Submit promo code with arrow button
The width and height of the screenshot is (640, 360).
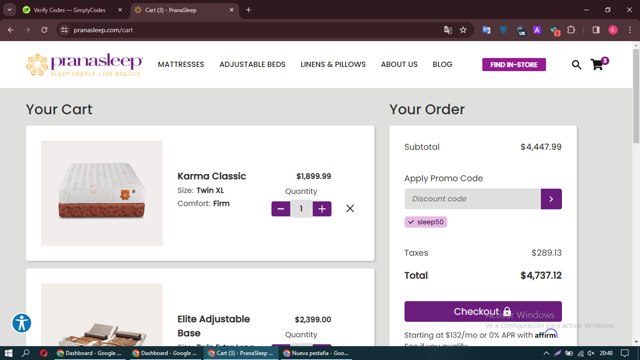click(x=551, y=199)
